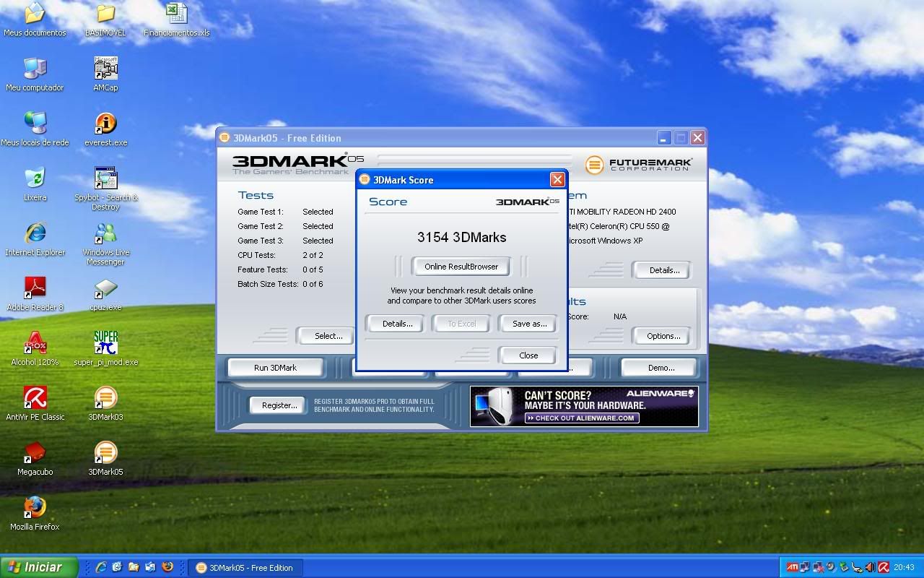Open the Online ResultBrowser
This screenshot has width=924, height=578.
tap(461, 266)
